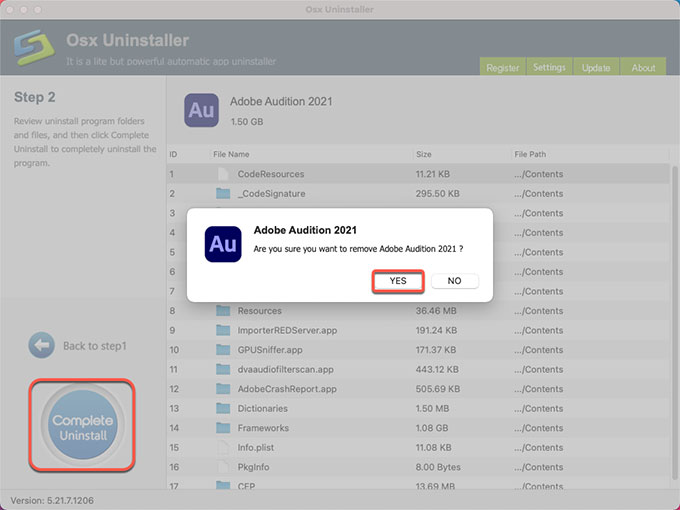The height and width of the screenshot is (510, 680).
Task: Click the Dictionaries name text
Action: pos(262,408)
